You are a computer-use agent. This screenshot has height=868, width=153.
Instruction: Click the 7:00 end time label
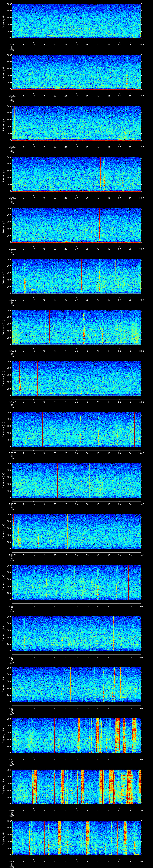[x=141, y=300]
